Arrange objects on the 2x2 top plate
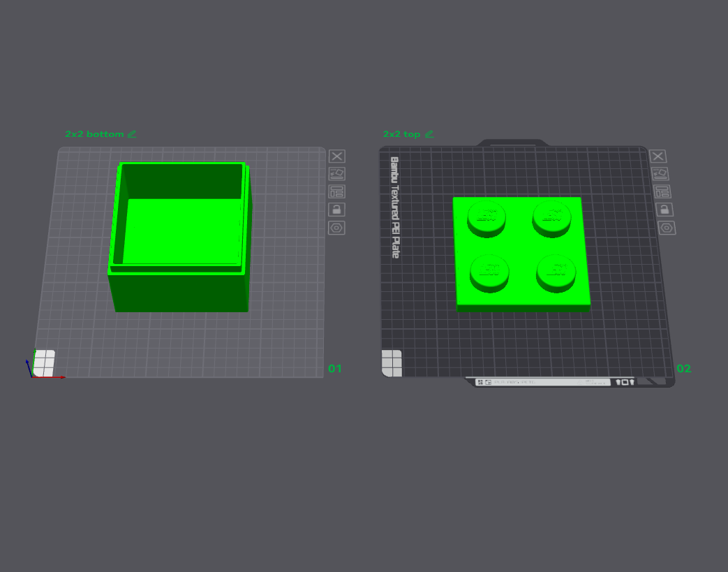Viewport: 728px width, 572px height. tap(662, 192)
